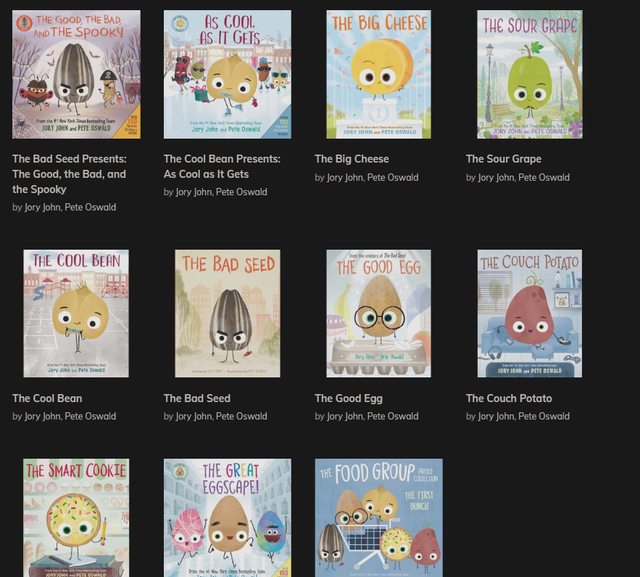This screenshot has width=640, height=577.
Task: Click the title link The Bad Seed
Action: [x=197, y=398]
